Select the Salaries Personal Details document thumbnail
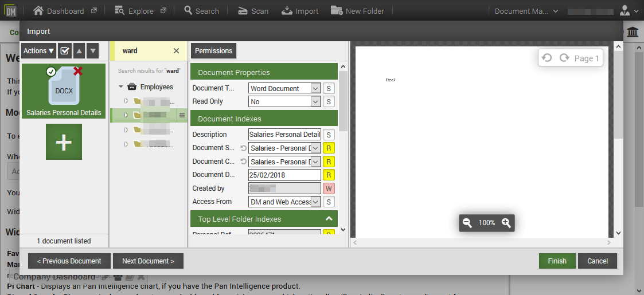The height and width of the screenshot is (295, 644). click(64, 91)
